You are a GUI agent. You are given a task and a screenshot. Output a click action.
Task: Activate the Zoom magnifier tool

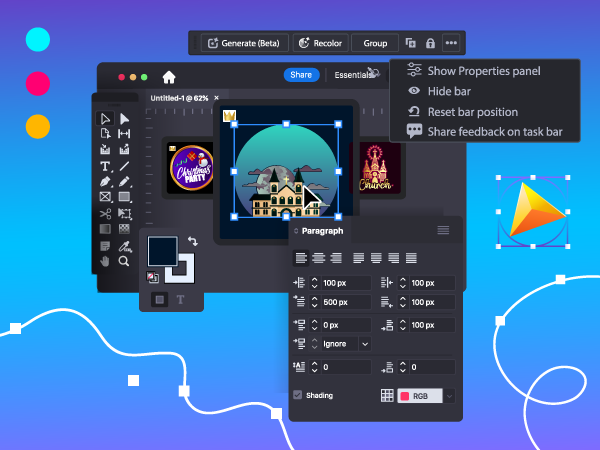click(124, 261)
